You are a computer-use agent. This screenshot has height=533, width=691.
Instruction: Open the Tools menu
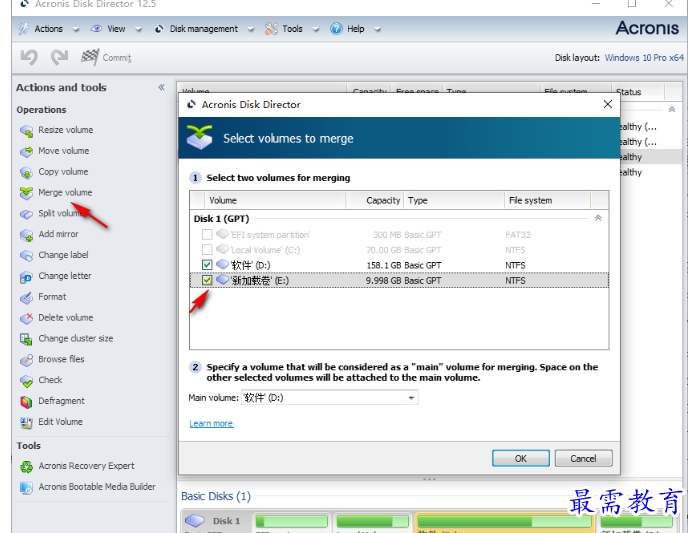292,29
